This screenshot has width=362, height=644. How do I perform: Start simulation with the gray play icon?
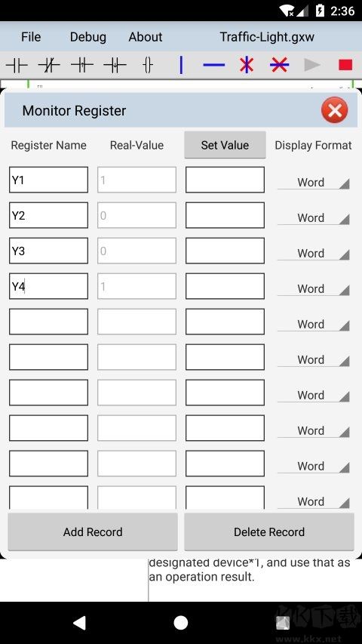click(x=312, y=65)
